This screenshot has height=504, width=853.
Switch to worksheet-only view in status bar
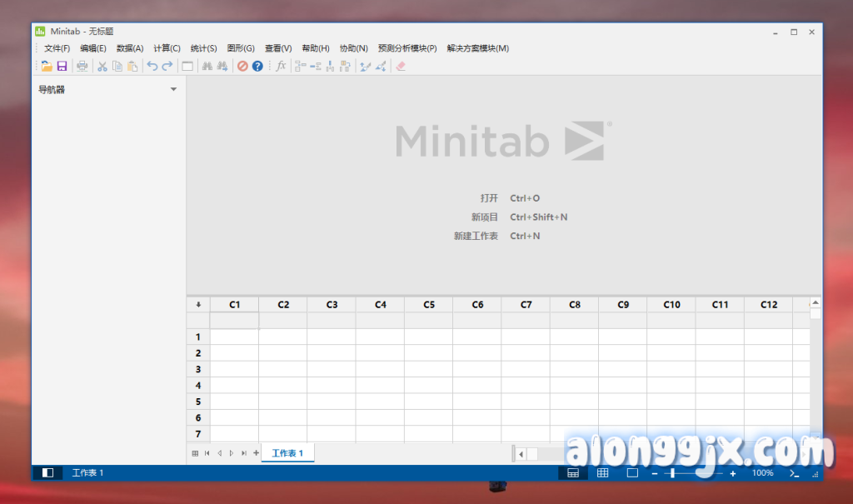602,472
